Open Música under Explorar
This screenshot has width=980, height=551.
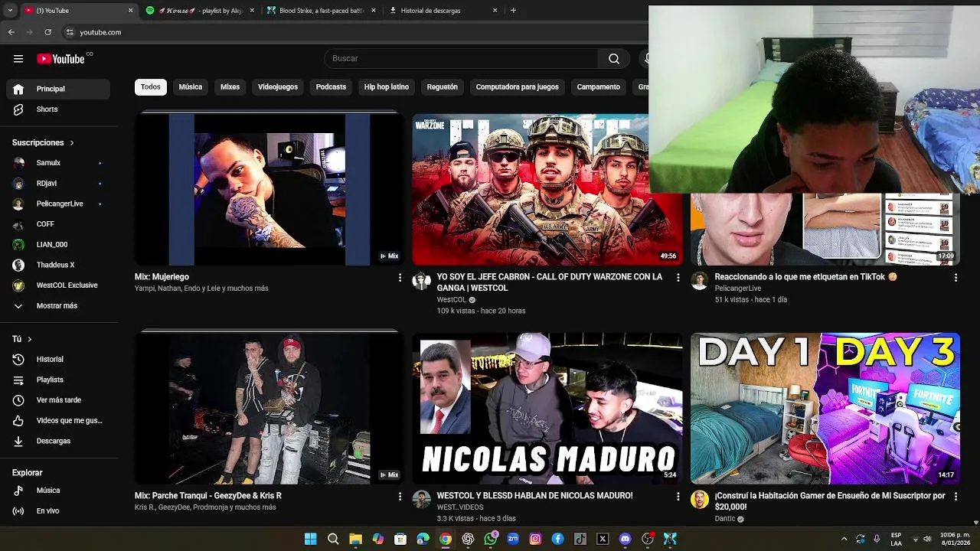click(x=58, y=491)
